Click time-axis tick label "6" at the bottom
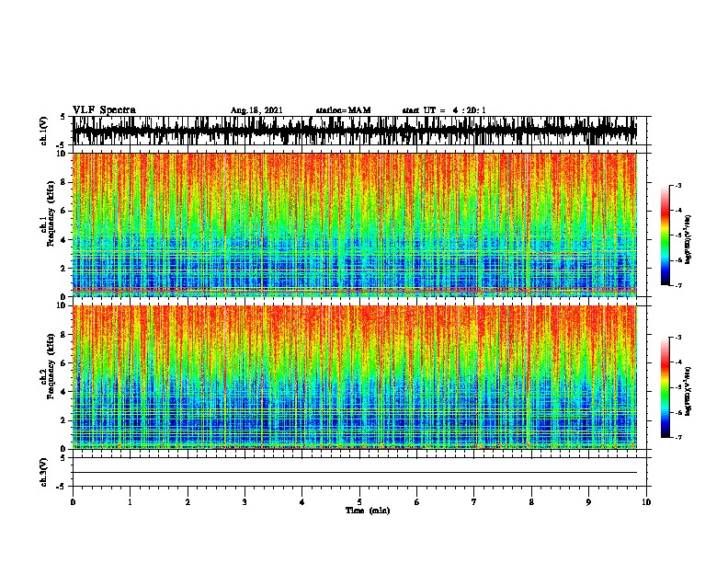728x563 pixels. tap(417, 502)
